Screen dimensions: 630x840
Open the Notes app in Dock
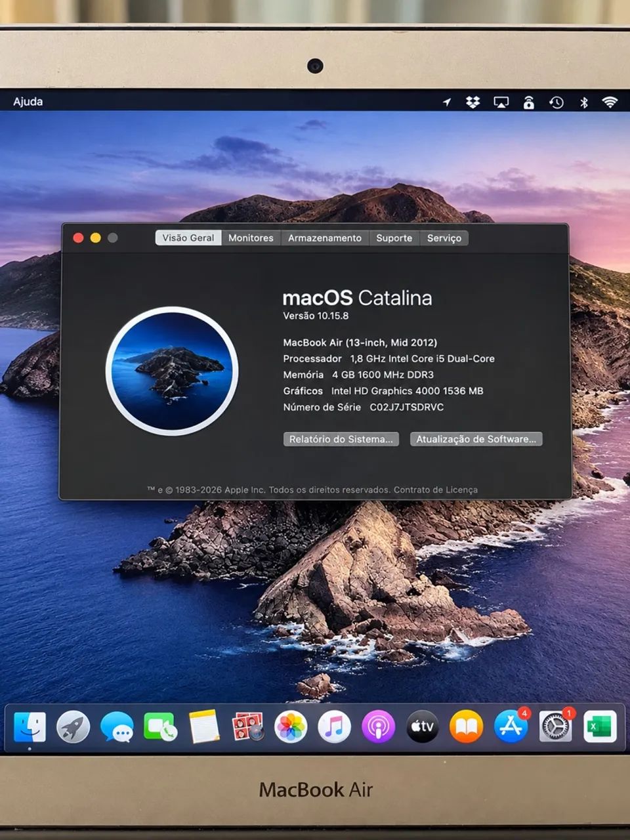click(x=204, y=727)
